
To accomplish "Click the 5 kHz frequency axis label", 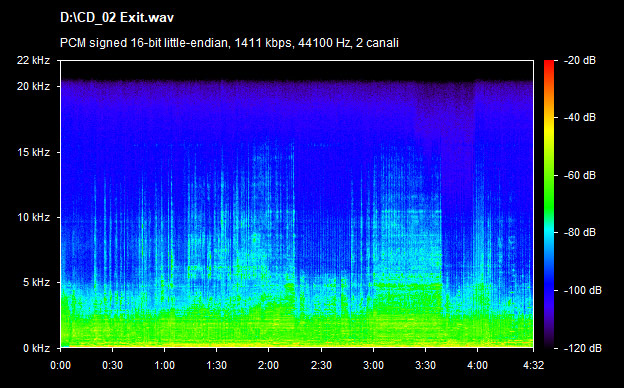I will click(37, 283).
